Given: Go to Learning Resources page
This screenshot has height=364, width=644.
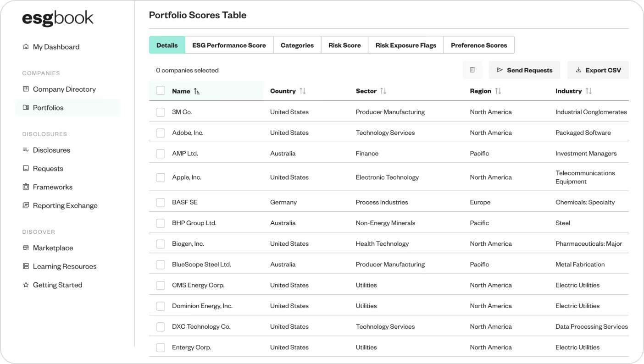Looking at the screenshot, I should [65, 266].
